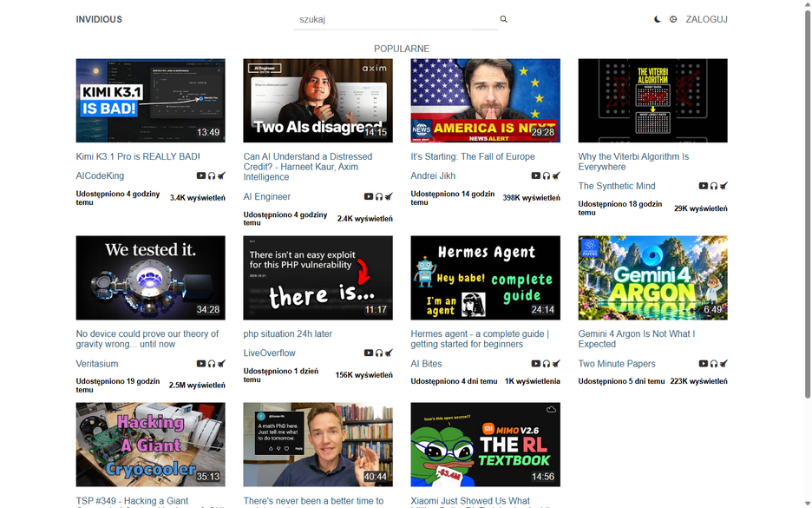
Task: Visit the Two Minute Papers channel
Action: (617, 363)
